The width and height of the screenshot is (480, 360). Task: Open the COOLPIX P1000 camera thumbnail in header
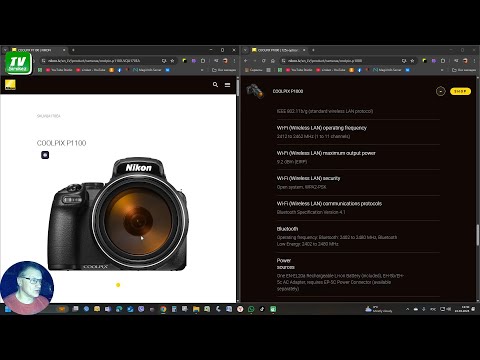click(x=255, y=91)
